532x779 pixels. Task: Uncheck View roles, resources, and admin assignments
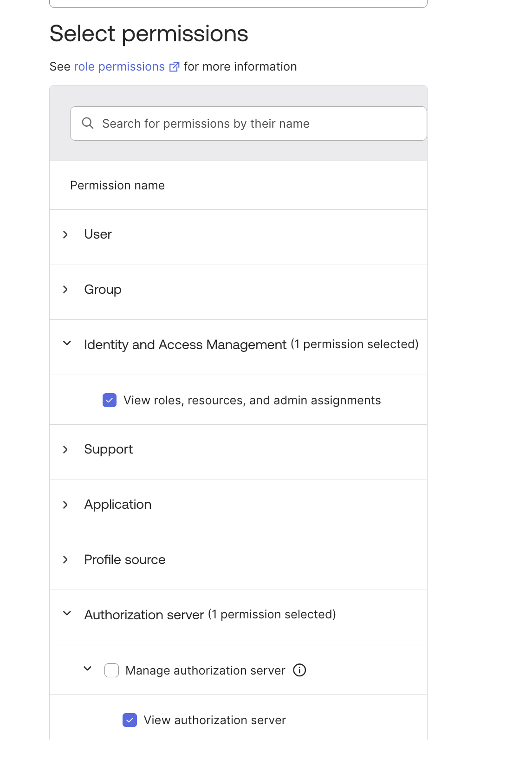point(110,400)
